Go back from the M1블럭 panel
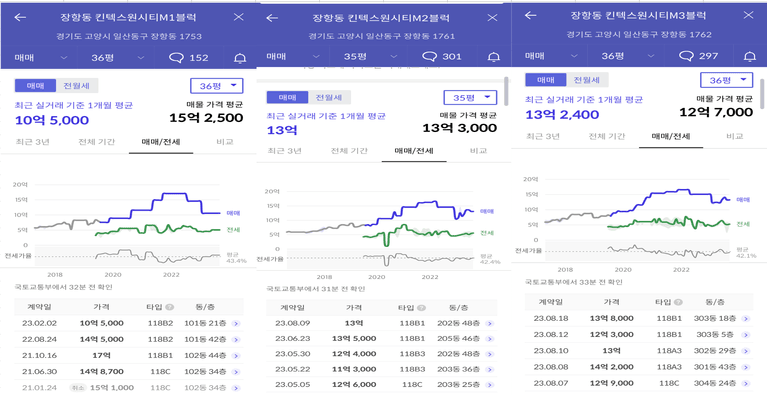The height and width of the screenshot is (395, 767). click(20, 17)
